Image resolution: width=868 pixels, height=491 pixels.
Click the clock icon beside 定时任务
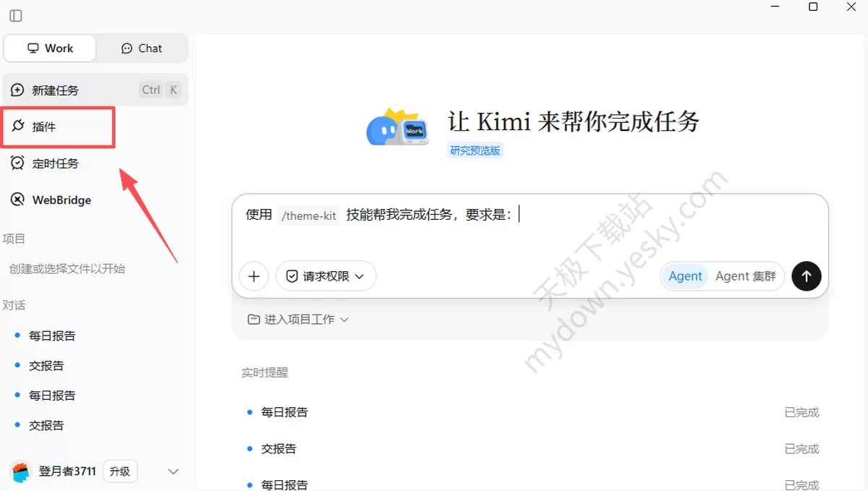17,163
